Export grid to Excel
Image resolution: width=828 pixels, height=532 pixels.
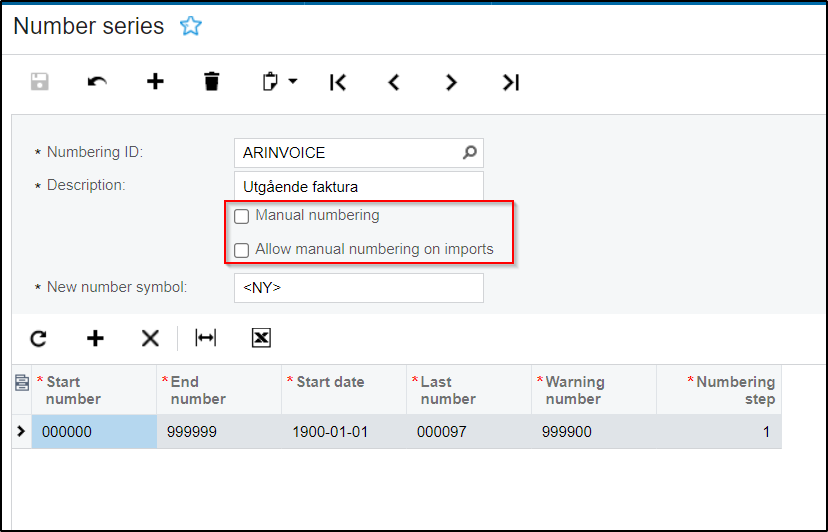(261, 338)
